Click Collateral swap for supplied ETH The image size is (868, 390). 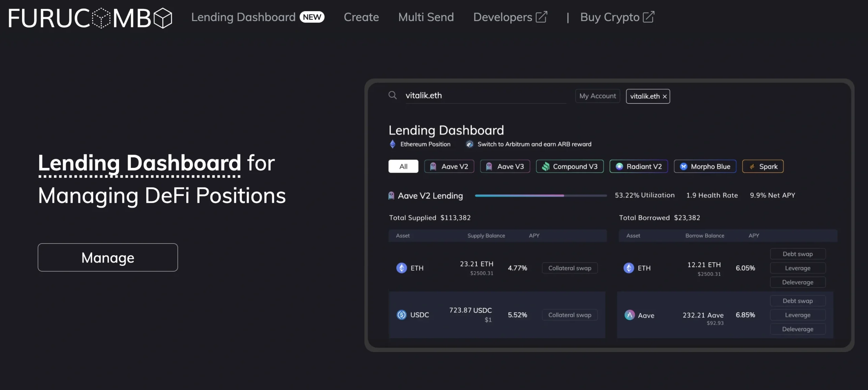click(570, 268)
